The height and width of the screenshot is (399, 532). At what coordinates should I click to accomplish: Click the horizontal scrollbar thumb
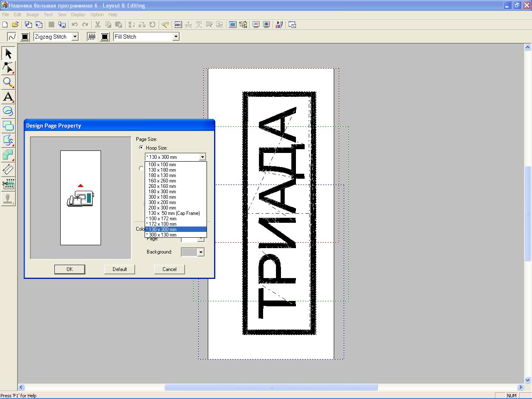pos(271,387)
